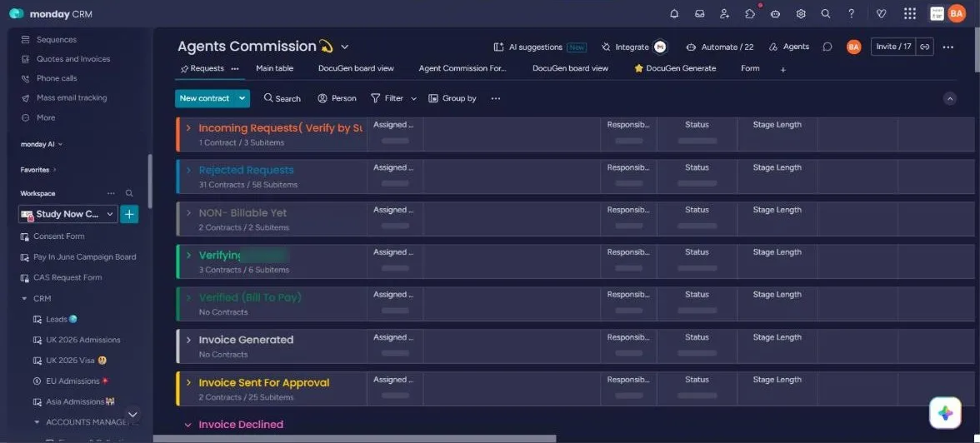Click the Search toolbar button

282,98
